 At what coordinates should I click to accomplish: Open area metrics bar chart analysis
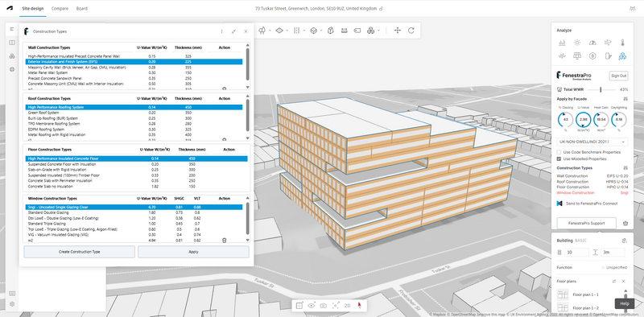pyautogui.click(x=562, y=43)
